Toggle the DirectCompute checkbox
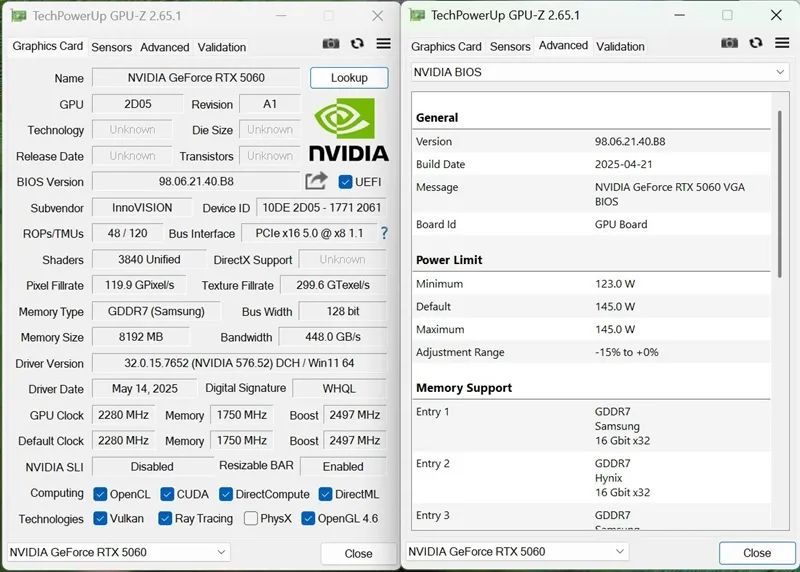This screenshot has height=572, width=800. click(x=226, y=494)
